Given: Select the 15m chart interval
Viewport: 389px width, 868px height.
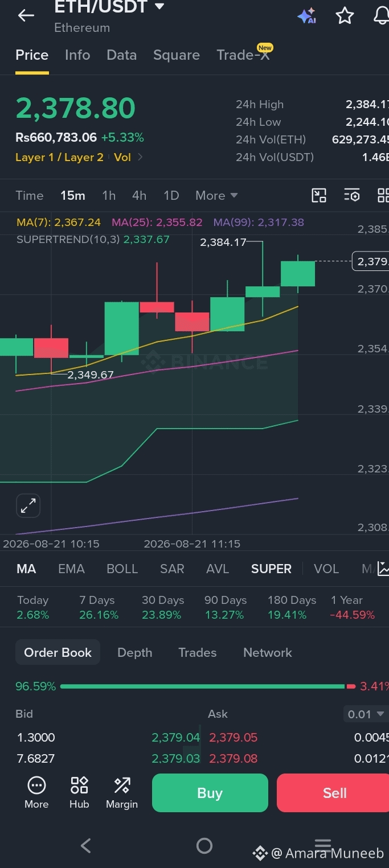Looking at the screenshot, I should click(73, 195).
